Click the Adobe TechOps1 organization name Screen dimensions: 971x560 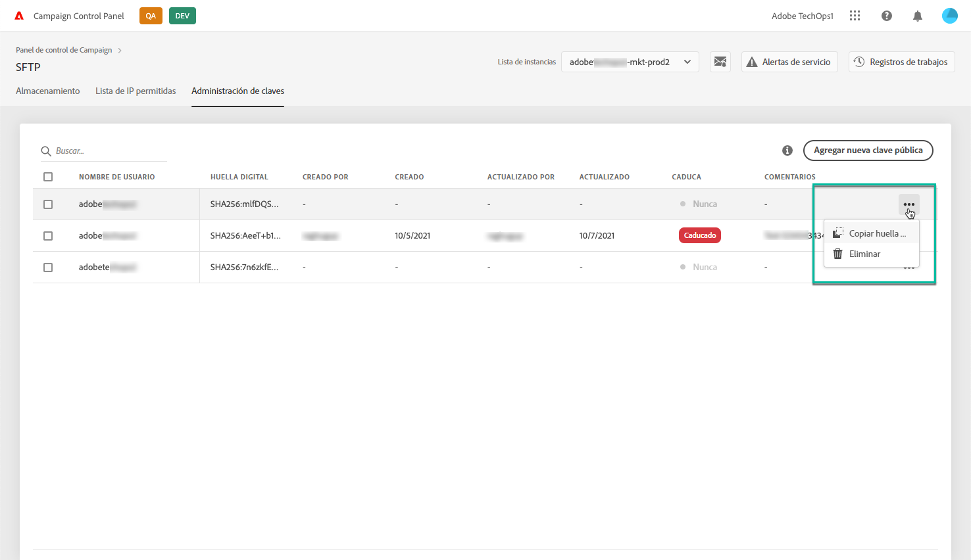tap(803, 16)
